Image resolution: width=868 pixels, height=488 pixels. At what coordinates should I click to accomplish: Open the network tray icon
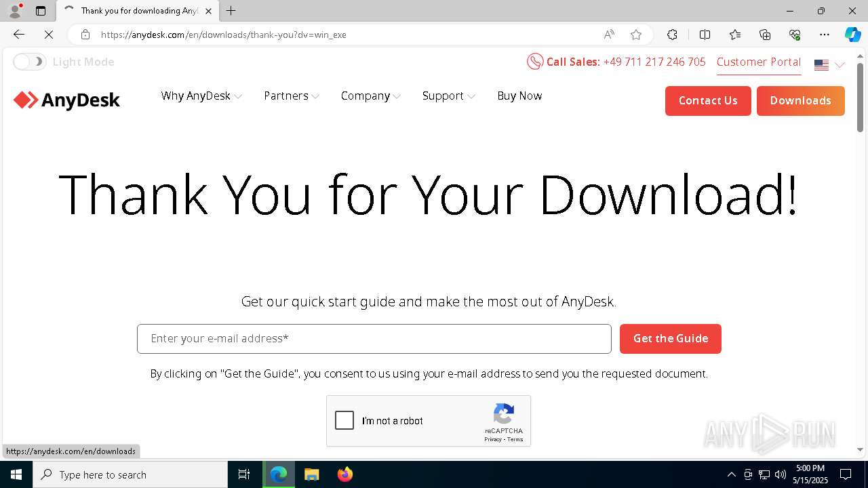click(764, 474)
